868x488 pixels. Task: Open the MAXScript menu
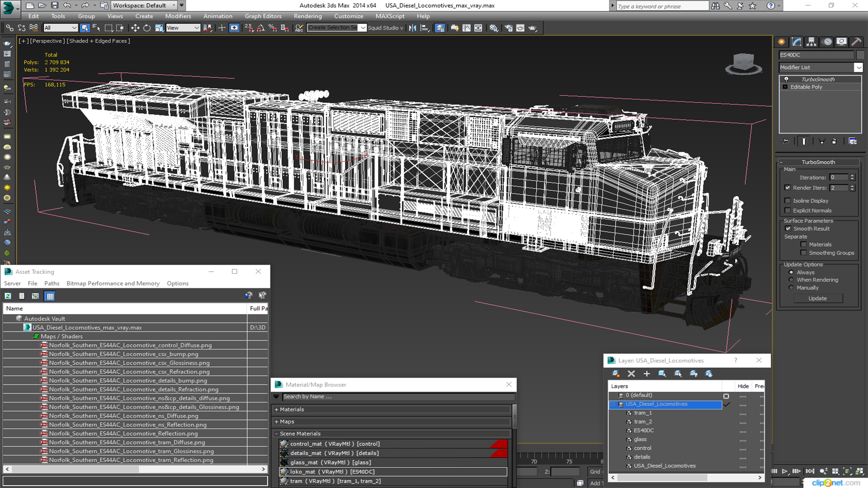[390, 16]
